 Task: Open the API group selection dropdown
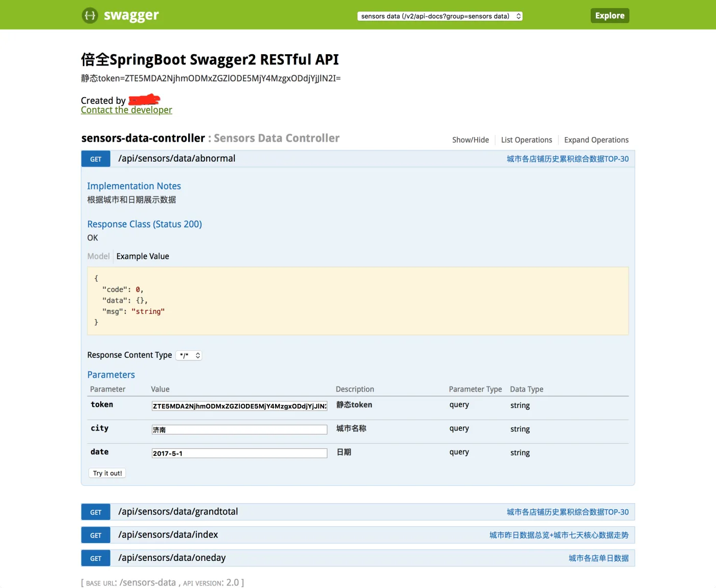point(440,16)
